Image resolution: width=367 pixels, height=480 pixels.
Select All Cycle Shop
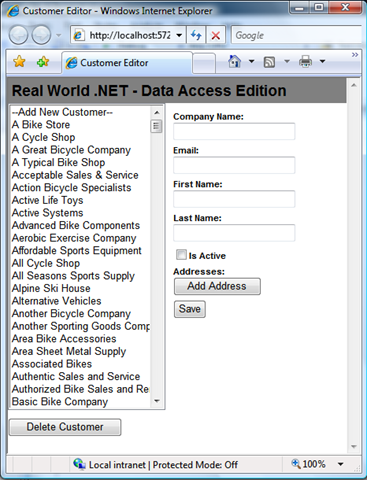coord(80,263)
